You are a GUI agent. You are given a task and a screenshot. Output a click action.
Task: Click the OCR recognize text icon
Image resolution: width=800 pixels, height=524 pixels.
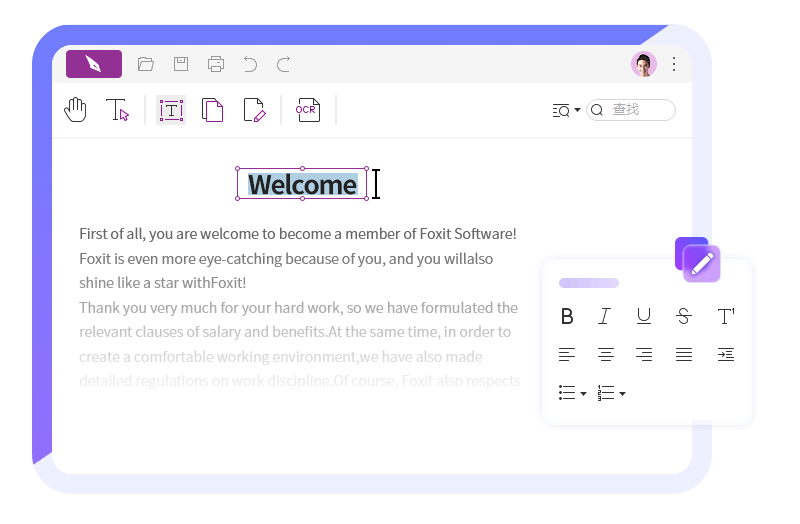click(x=307, y=110)
